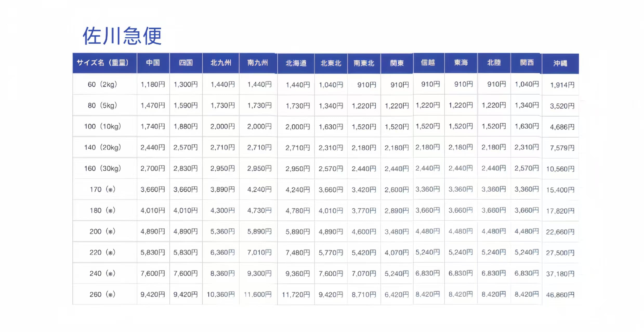Click the 北九州 column header
This screenshot has height=332, width=644.
[221, 63]
